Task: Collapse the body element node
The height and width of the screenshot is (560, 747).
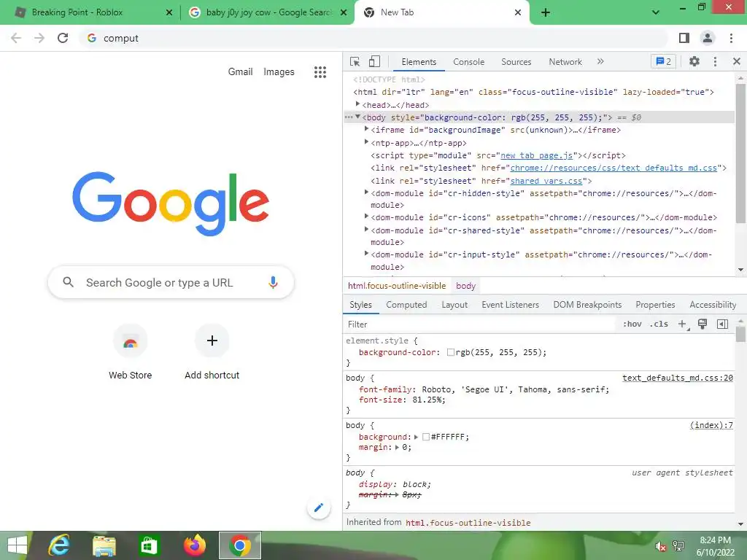Action: 357,117
